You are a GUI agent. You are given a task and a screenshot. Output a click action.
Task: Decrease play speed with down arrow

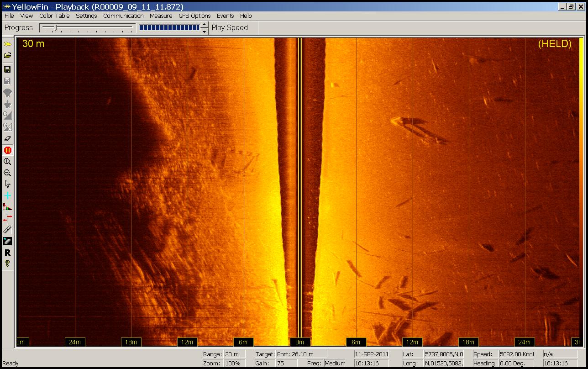point(205,31)
